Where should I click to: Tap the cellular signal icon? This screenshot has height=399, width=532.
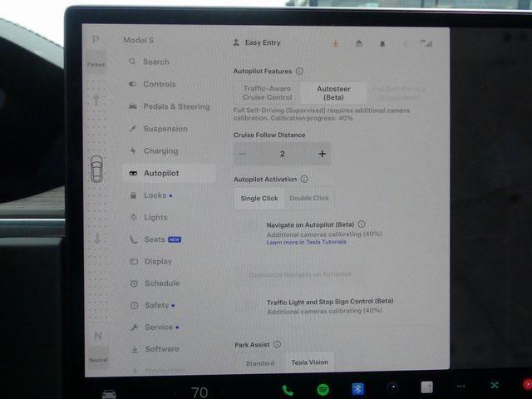[x=426, y=43]
